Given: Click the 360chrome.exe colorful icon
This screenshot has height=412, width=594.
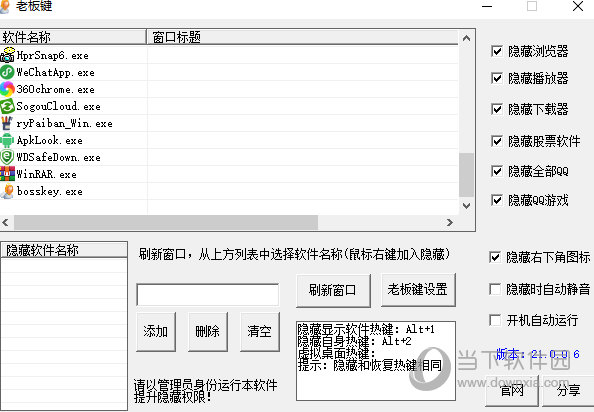Looking at the screenshot, I should click(7, 89).
